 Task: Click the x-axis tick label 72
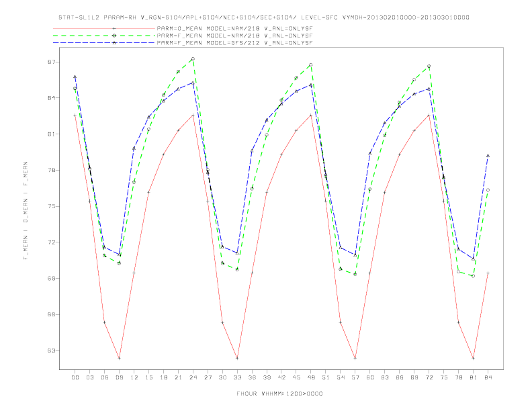(429, 377)
